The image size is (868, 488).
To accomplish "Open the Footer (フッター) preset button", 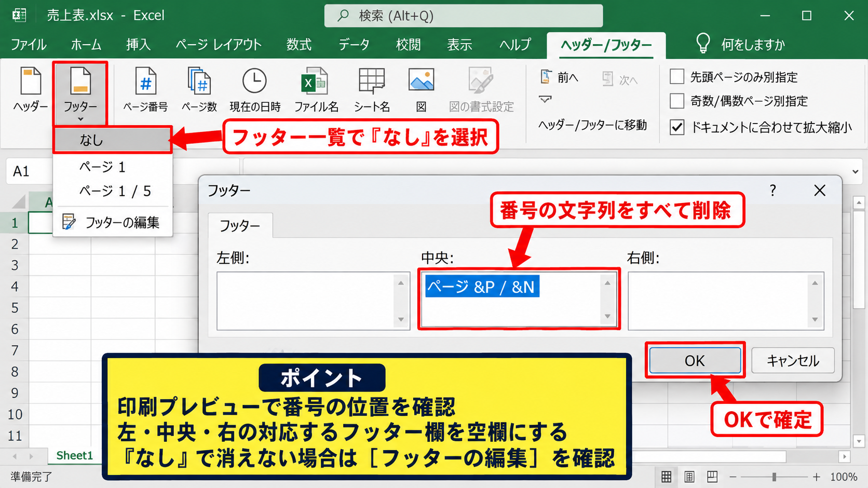I will coord(80,93).
